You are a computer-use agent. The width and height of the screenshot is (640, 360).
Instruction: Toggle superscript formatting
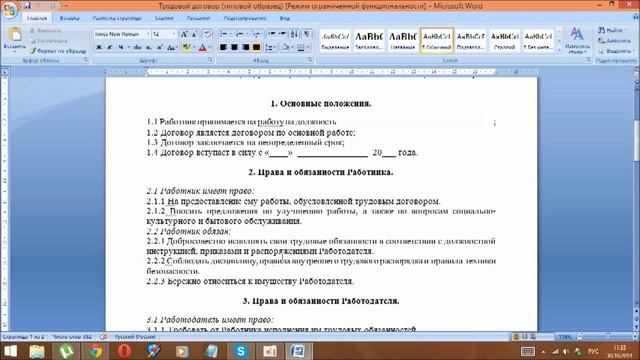pyautogui.click(x=160, y=48)
